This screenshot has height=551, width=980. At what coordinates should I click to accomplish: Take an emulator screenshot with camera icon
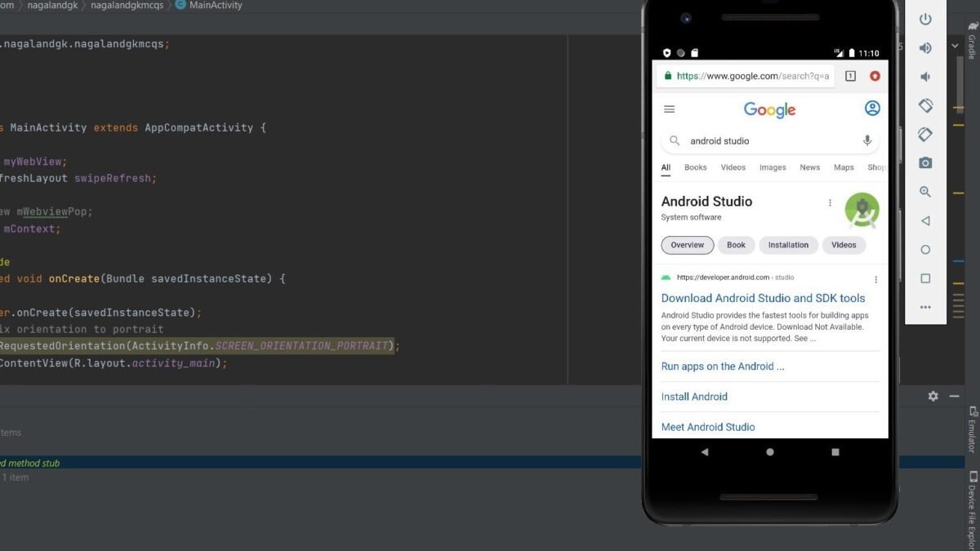[925, 163]
